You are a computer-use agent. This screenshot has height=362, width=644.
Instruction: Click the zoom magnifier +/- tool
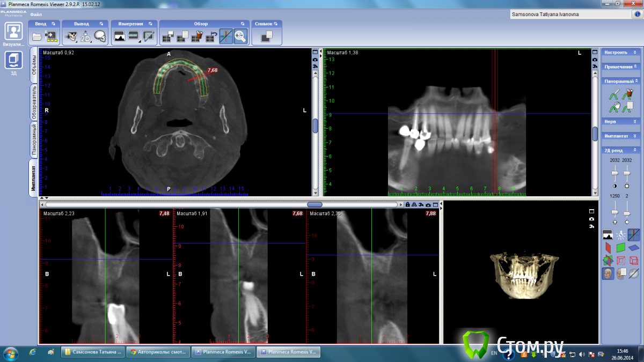point(240,36)
